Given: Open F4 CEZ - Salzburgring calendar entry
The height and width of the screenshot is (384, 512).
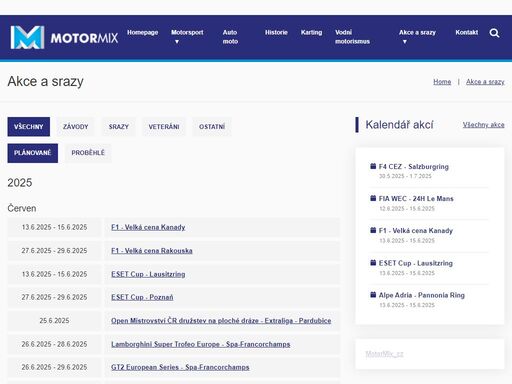Looking at the screenshot, I should pyautogui.click(x=414, y=166).
